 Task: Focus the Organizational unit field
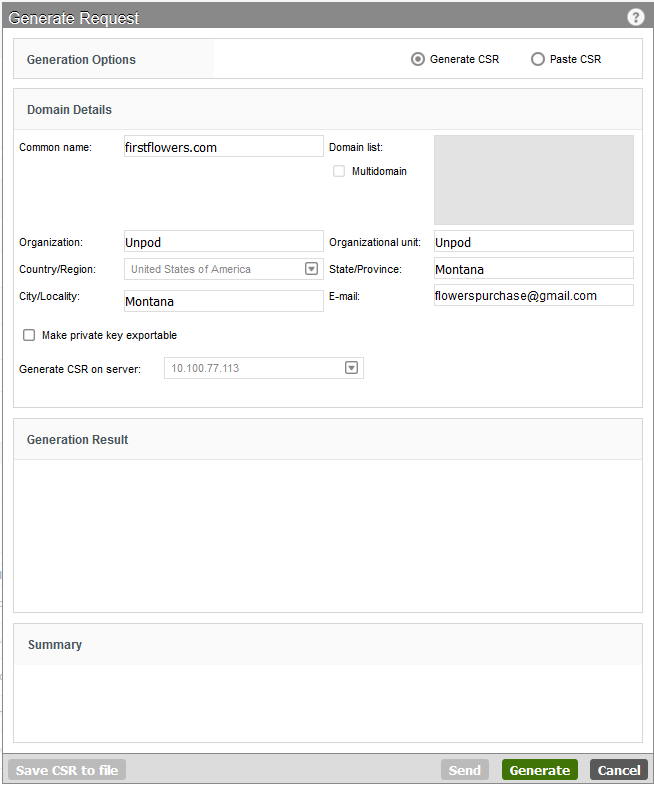(x=534, y=241)
